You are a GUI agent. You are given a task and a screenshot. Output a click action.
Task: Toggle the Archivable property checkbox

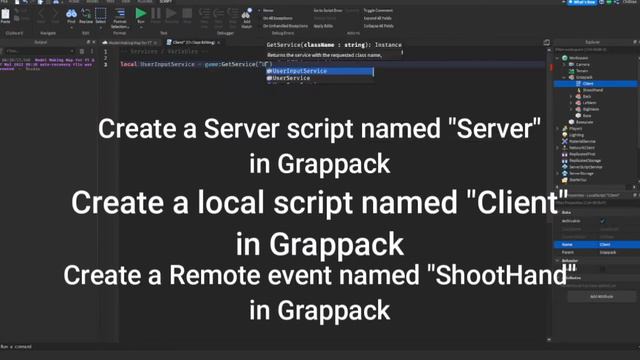coord(602,221)
